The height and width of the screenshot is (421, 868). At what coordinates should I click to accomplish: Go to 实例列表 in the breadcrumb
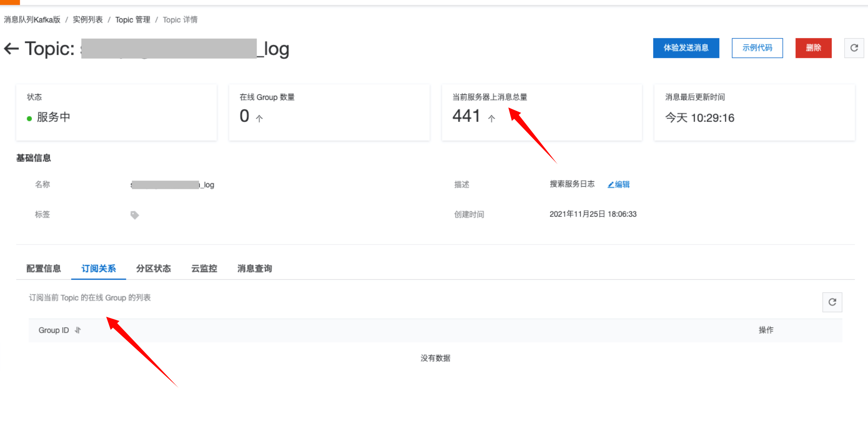(x=88, y=20)
